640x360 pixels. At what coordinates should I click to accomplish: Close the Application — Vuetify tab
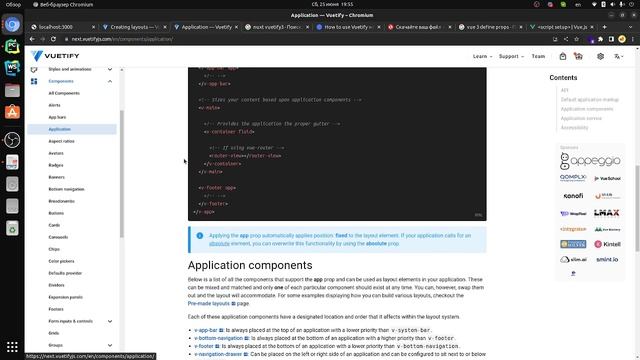pos(236,27)
